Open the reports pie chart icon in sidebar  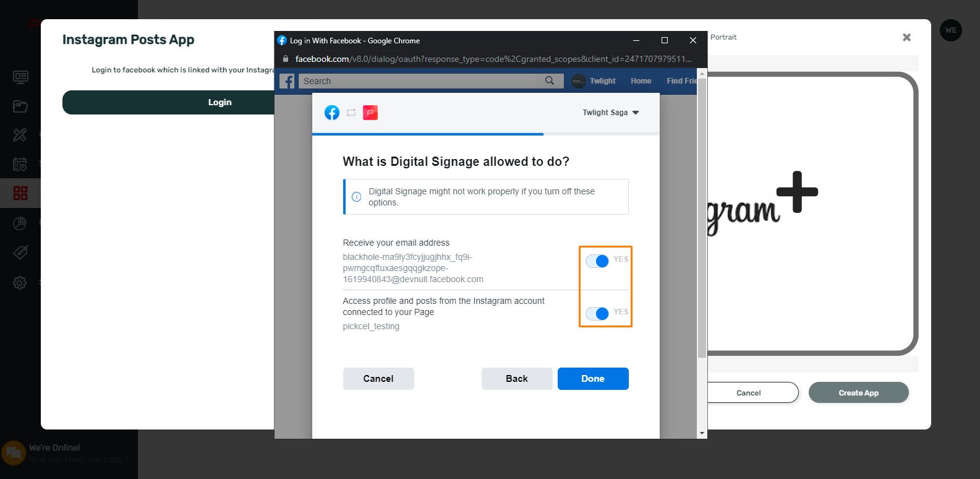coord(20,223)
